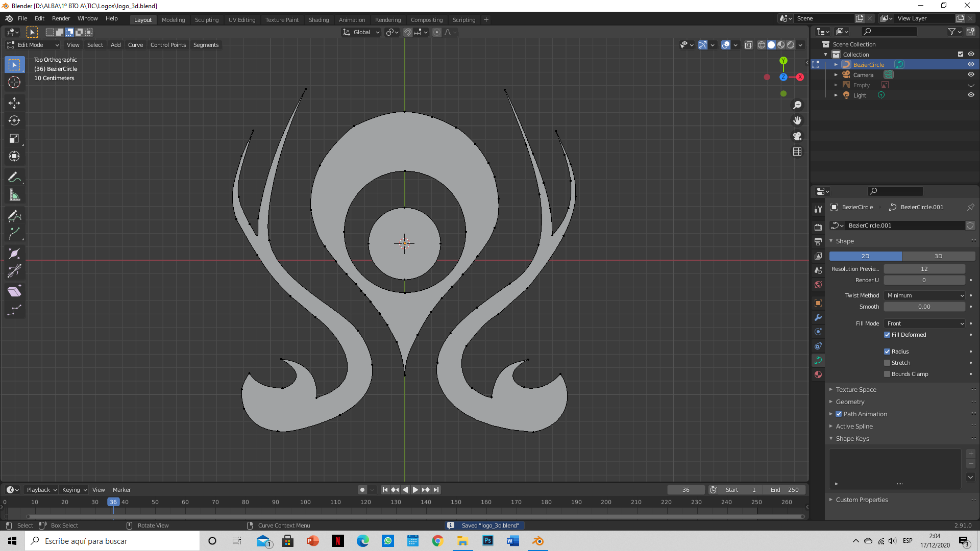Disable the Fill Deformed checkbox
Image resolution: width=980 pixels, height=551 pixels.
tap(887, 335)
